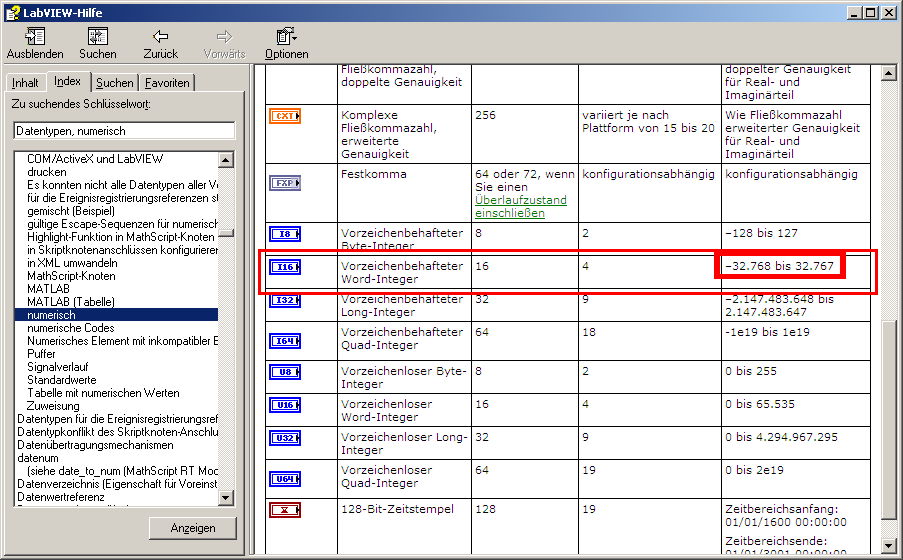903x560 pixels.
Task: Click the Suchen toolbar icon
Action: click(97, 37)
